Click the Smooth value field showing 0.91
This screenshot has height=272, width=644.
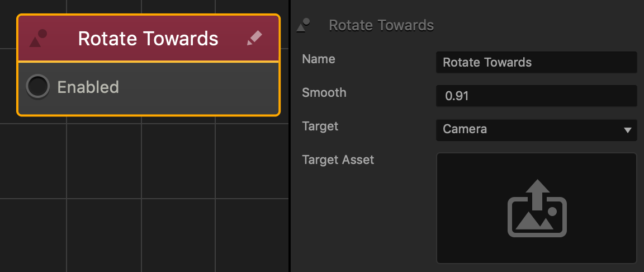[537, 96]
